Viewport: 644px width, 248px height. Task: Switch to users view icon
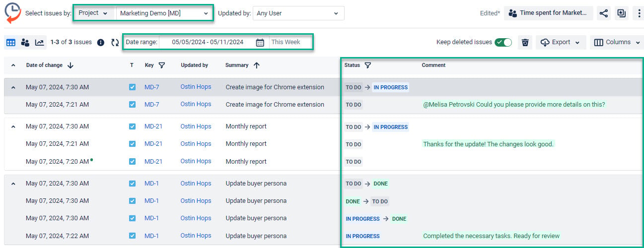(x=25, y=43)
